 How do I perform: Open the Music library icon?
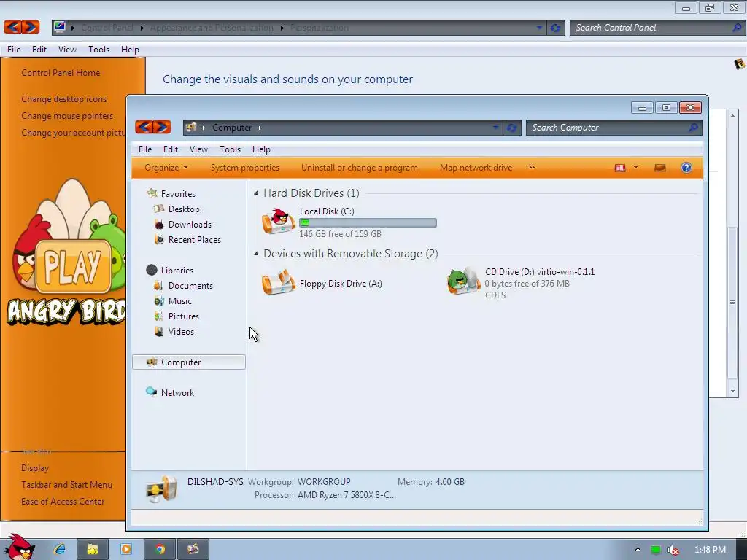click(158, 300)
